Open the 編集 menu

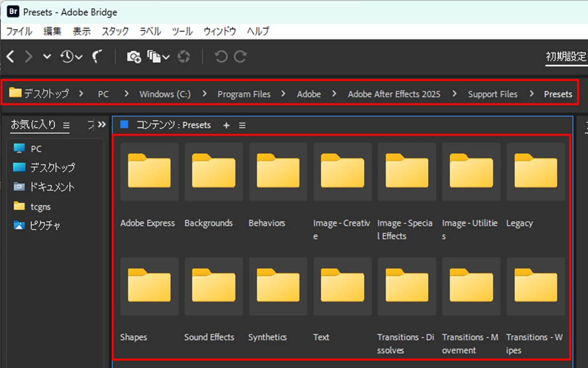(x=52, y=32)
